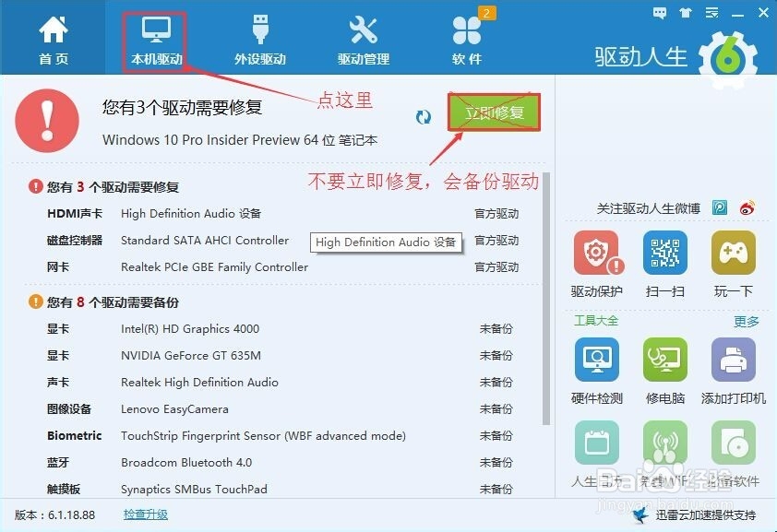The height and width of the screenshot is (532, 777).
Task: Select the HDMI声卡 driver row
Action: coord(282,214)
